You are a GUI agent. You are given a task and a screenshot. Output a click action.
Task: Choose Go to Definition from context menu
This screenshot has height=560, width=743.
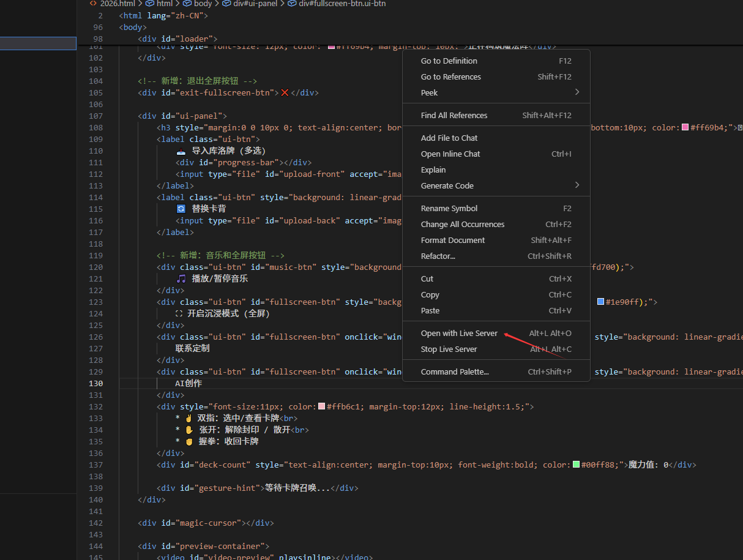click(x=449, y=61)
